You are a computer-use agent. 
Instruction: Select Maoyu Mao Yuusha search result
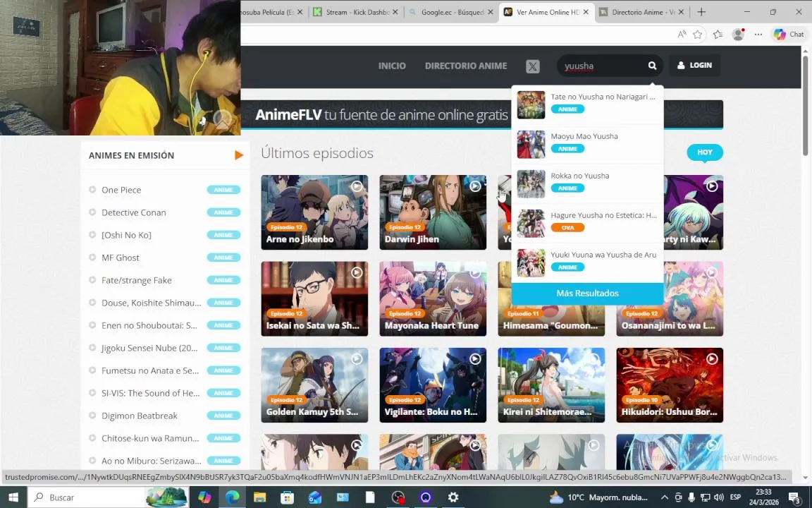click(x=587, y=144)
